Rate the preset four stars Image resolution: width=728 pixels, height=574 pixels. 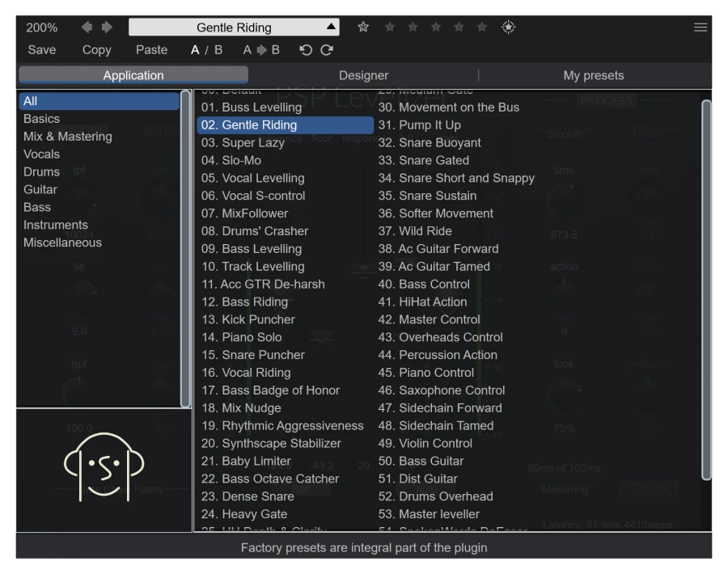(x=459, y=27)
